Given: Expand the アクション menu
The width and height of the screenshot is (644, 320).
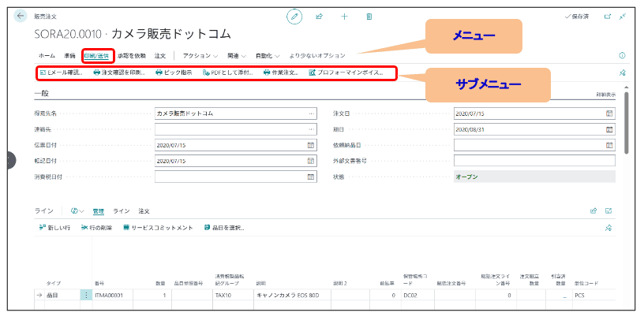Looking at the screenshot, I should (200, 56).
